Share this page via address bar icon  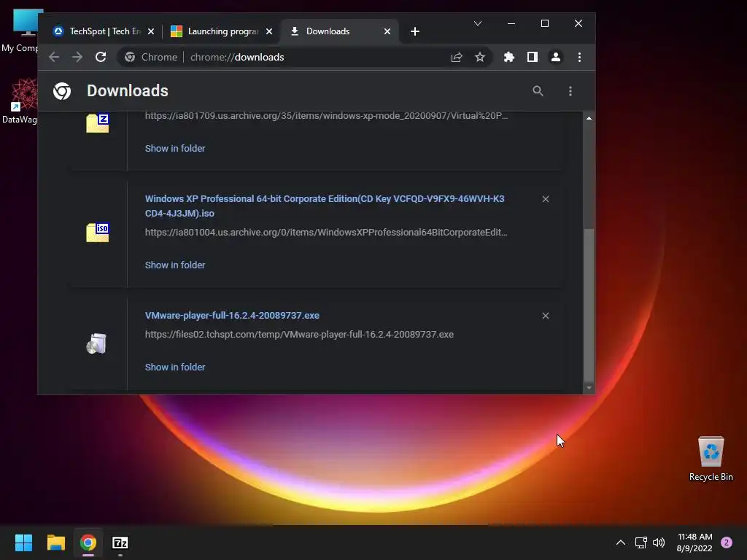coord(457,57)
